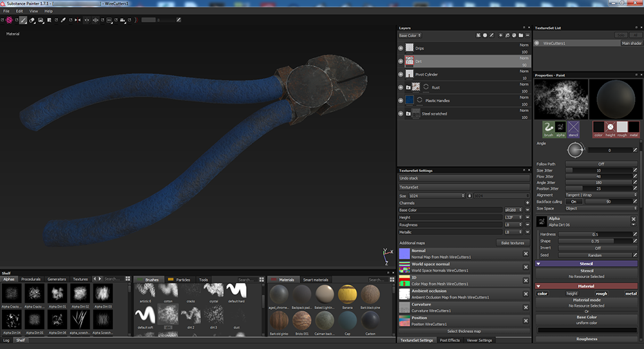644x349 pixels.
Task: Toggle visibility of the Rust folder layer
Action: pyautogui.click(x=401, y=87)
